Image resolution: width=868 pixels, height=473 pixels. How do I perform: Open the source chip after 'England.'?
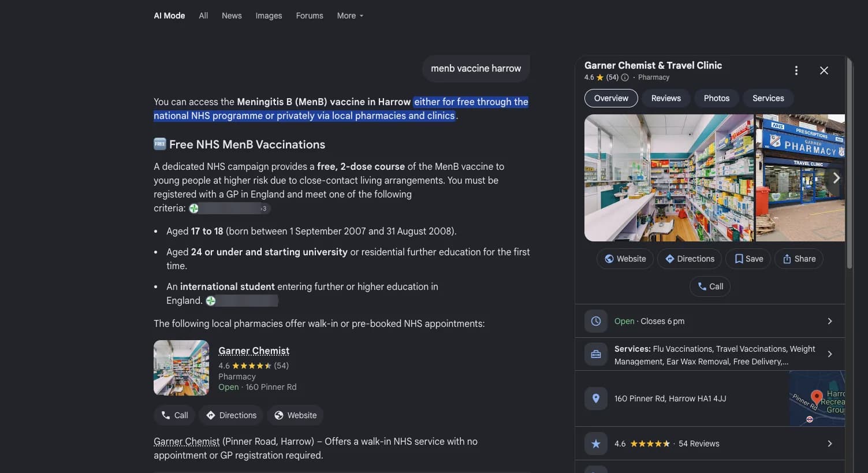(242, 301)
